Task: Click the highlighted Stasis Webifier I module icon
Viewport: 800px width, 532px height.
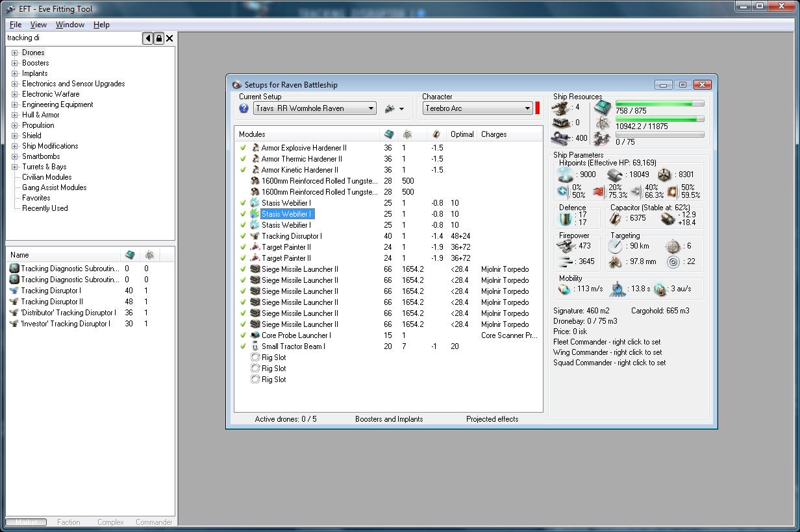Action: (255, 214)
